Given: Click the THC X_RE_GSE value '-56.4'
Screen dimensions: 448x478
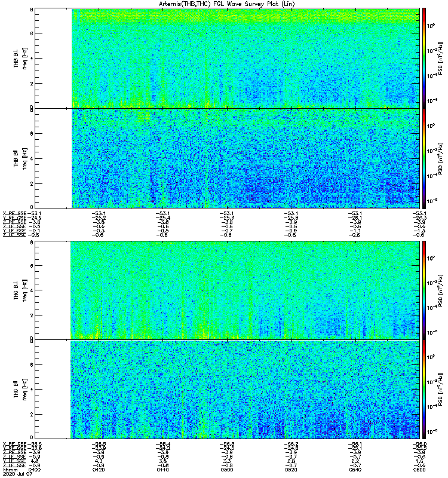Looking at the screenshot, I should click(x=163, y=444).
